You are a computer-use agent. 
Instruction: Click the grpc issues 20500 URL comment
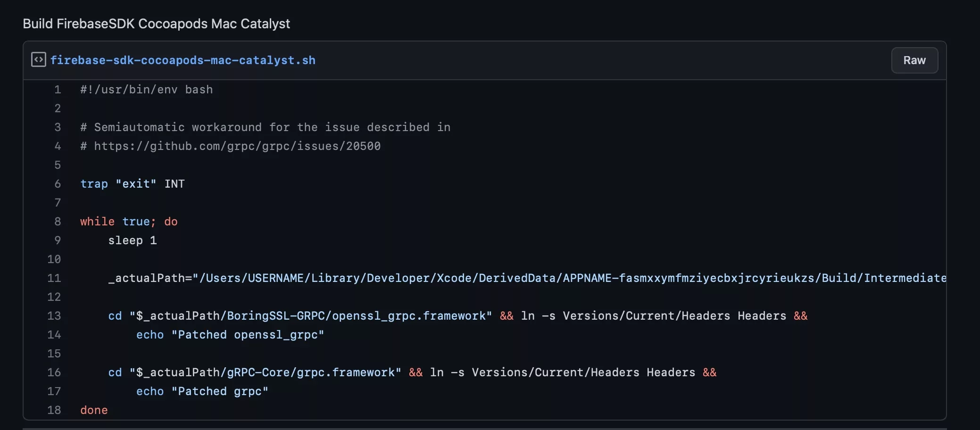231,146
